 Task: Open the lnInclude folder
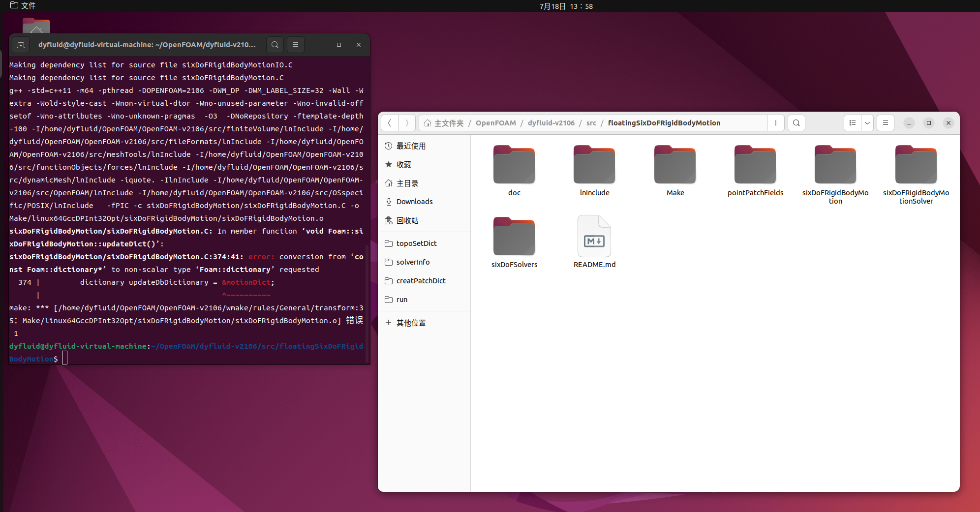pyautogui.click(x=594, y=171)
